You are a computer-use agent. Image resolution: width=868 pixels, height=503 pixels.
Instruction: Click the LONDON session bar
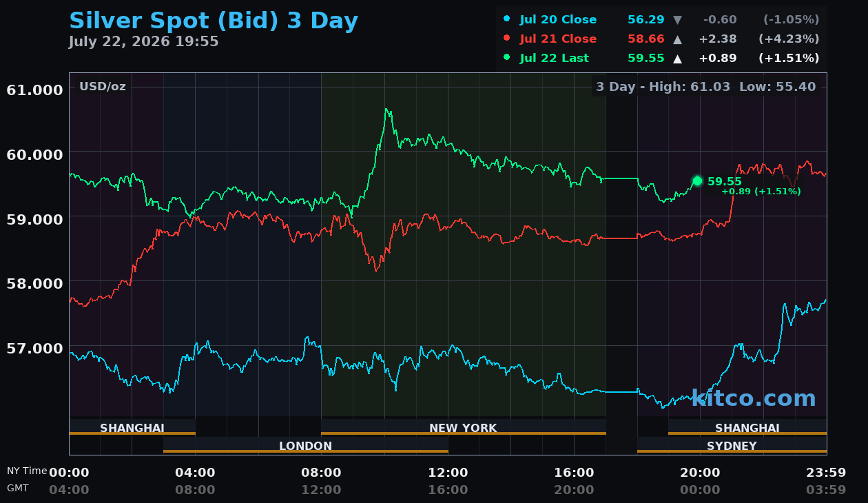306,446
